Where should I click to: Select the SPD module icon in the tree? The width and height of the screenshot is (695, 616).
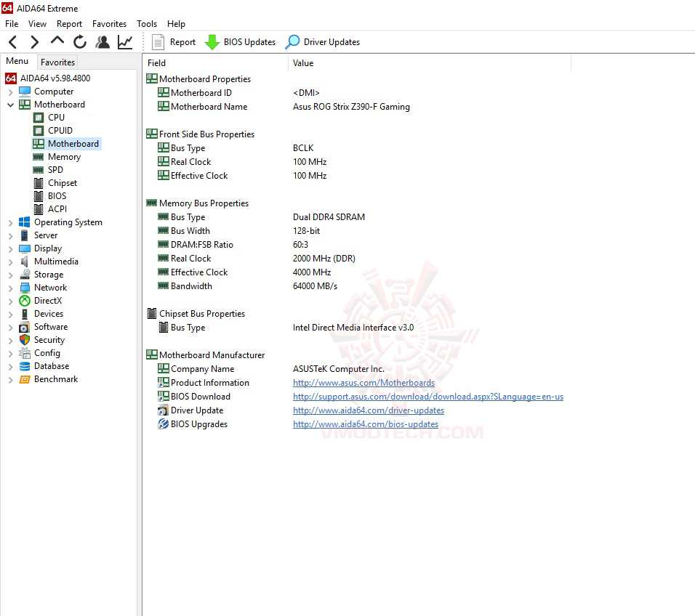click(38, 170)
